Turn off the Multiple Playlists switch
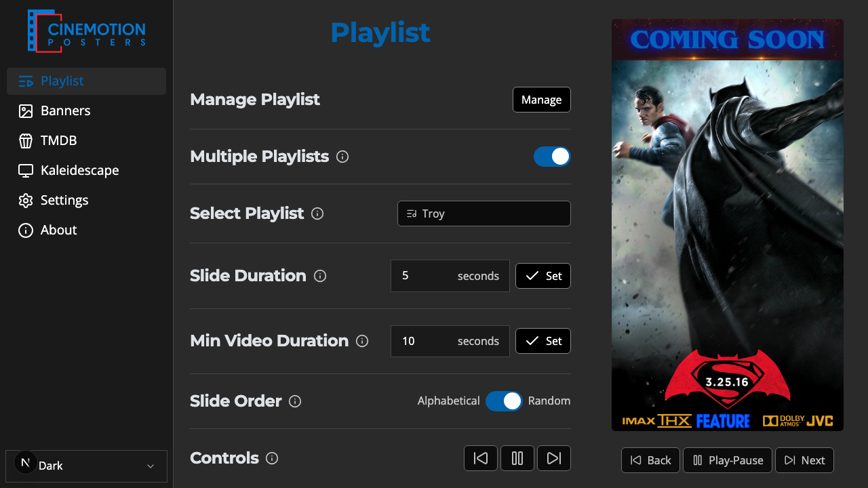This screenshot has width=868, height=488. (x=552, y=157)
